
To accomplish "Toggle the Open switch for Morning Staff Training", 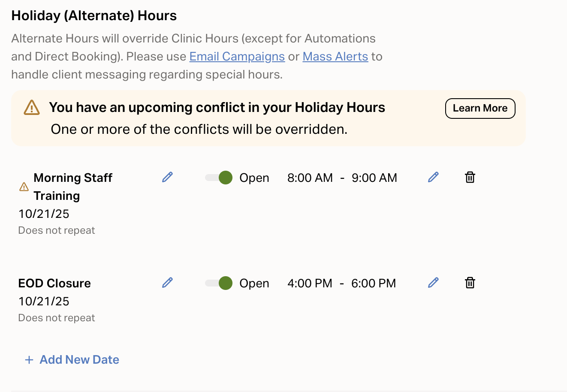I will click(x=219, y=178).
